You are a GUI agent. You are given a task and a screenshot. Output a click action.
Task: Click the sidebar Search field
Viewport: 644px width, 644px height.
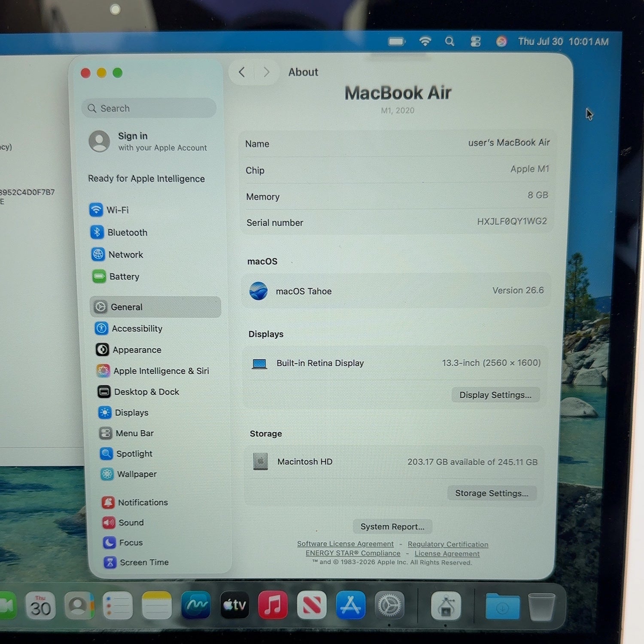[x=149, y=108]
